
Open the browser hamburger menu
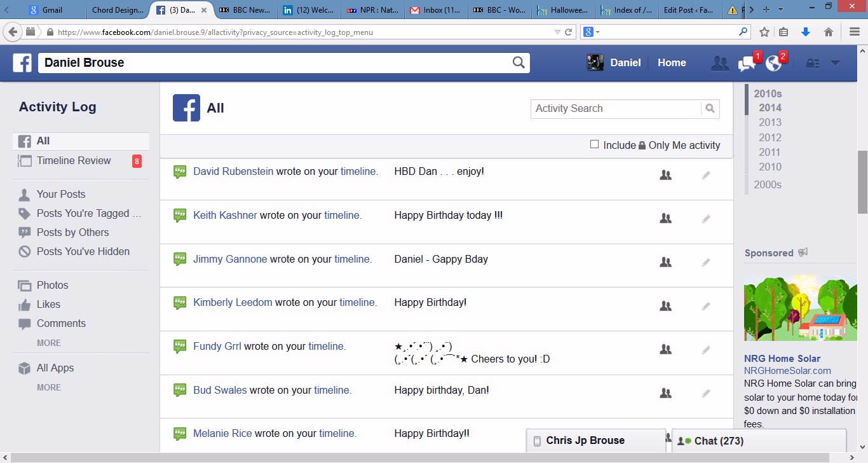tap(855, 32)
